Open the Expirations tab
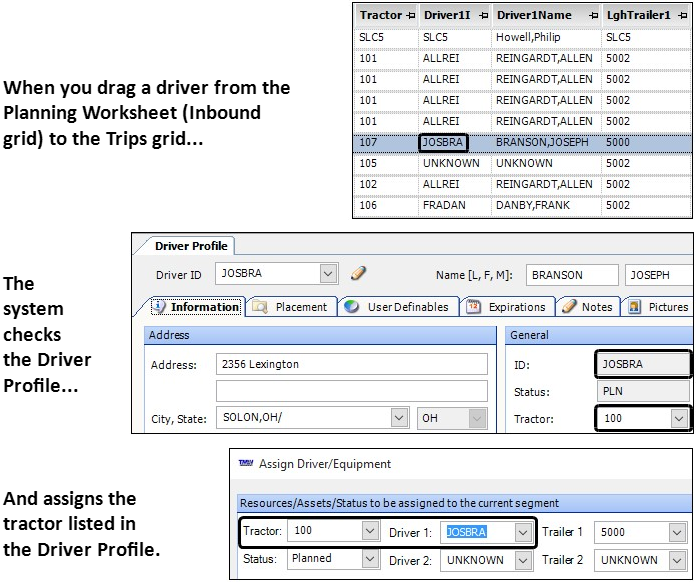The height and width of the screenshot is (582, 696). coord(507,307)
